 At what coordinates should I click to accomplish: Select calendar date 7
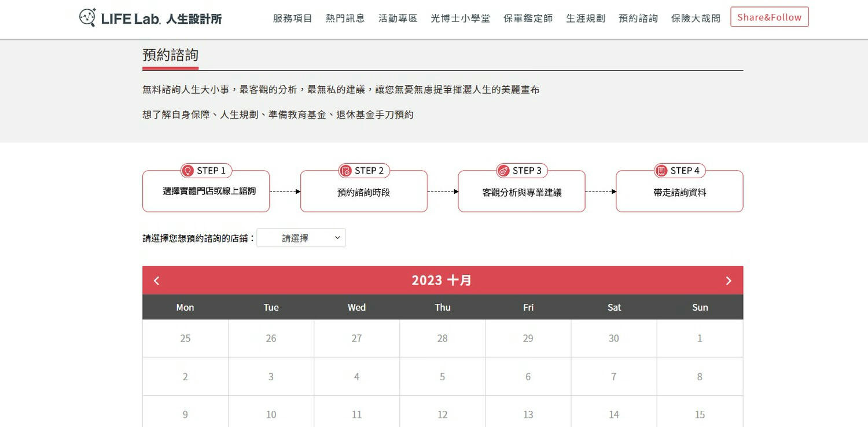point(614,377)
